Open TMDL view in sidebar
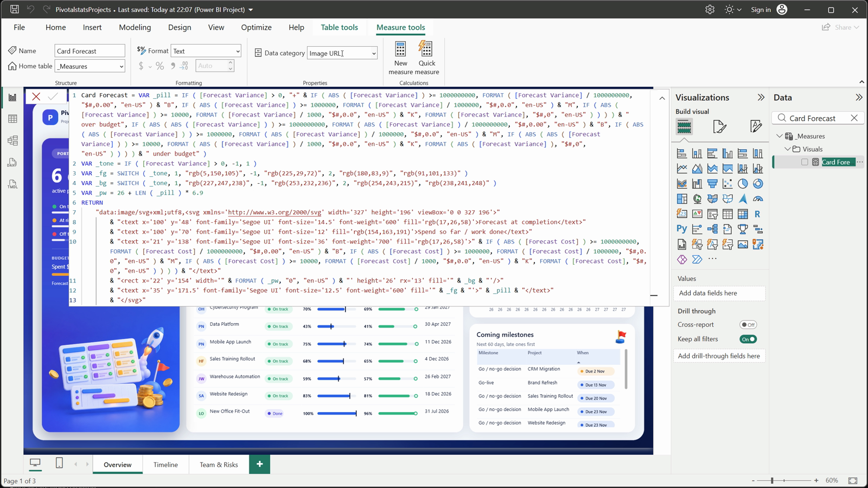868x488 pixels. [12, 184]
